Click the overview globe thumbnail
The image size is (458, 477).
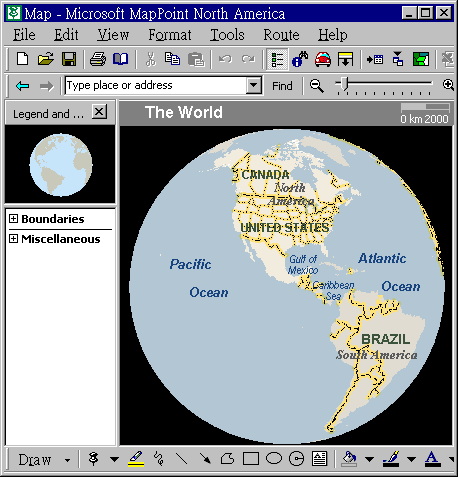61,165
